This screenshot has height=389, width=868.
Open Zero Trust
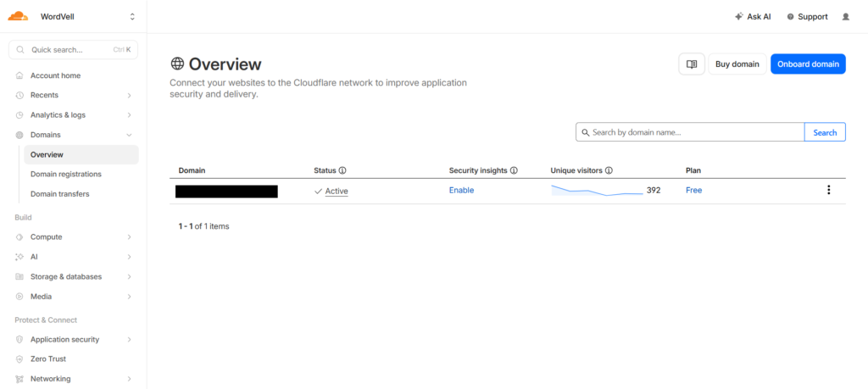[48, 359]
